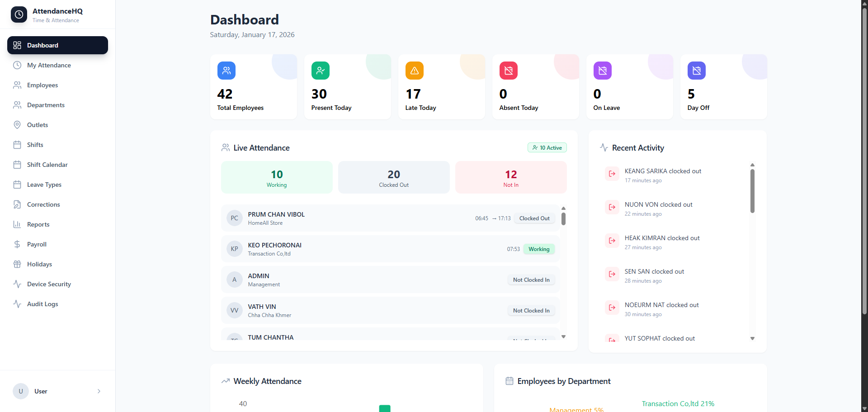Screen dimensions: 868x412
Task: Click the NOEURM NAT clocked out icon
Action: coord(612,308)
